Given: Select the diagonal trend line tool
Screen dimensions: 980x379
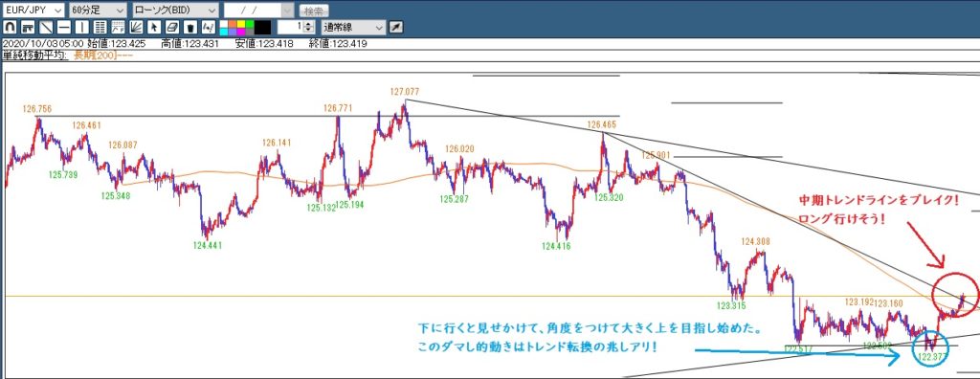Looking at the screenshot, I should pyautogui.click(x=46, y=28).
